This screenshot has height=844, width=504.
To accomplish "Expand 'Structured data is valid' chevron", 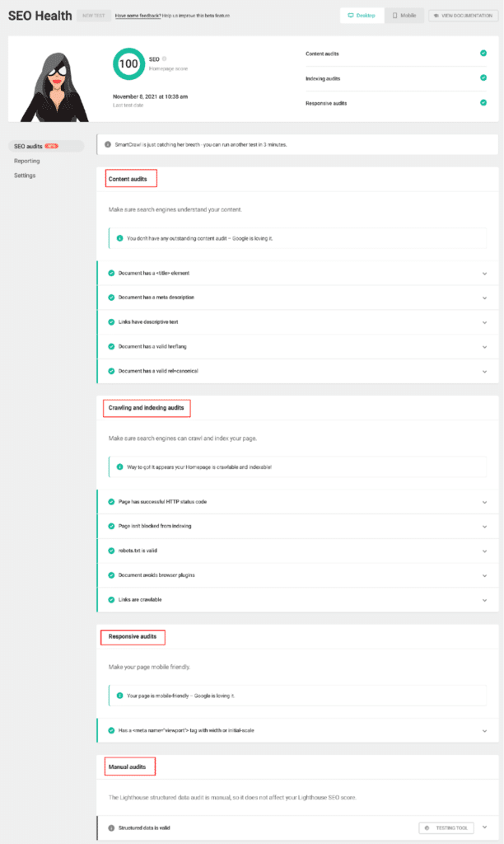I will coord(484,828).
